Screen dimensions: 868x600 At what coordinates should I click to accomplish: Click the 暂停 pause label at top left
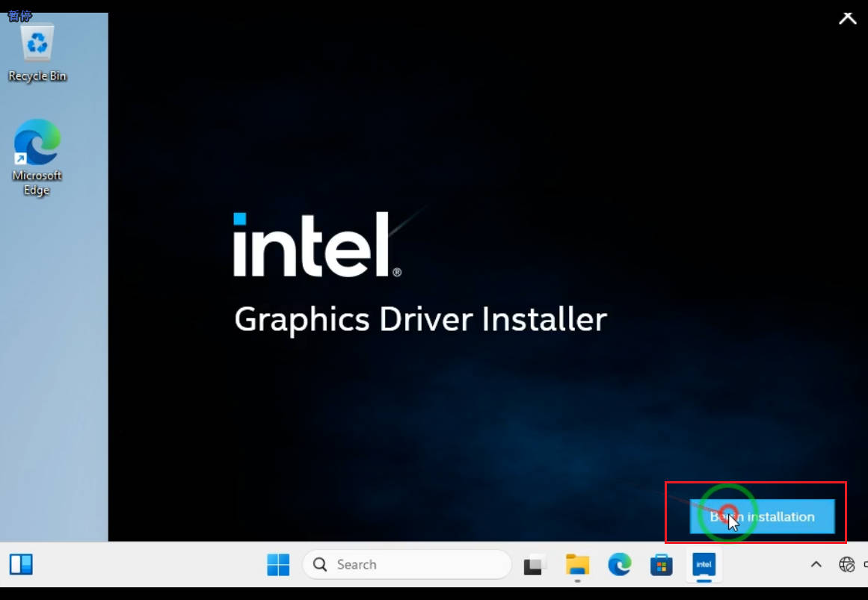tap(20, 15)
